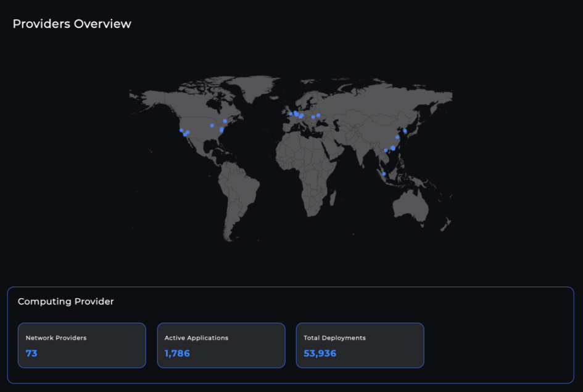Click the Active Applications value 1,786
Image resolution: width=583 pixels, height=392 pixels.
(177, 353)
